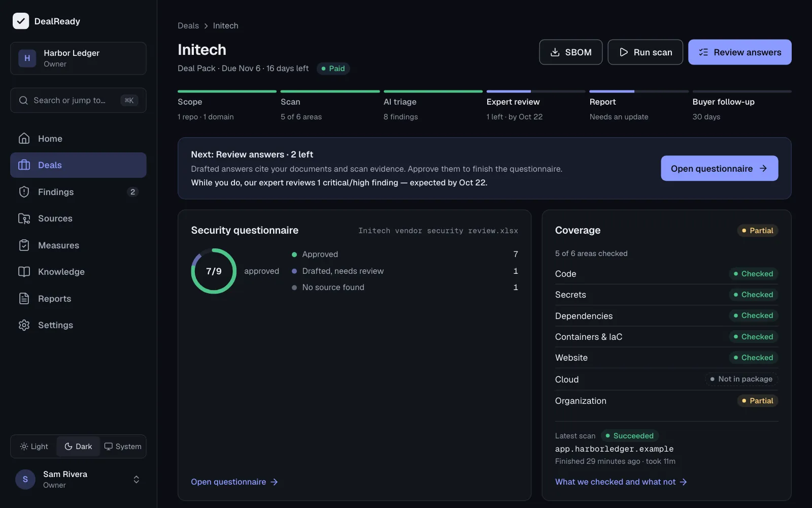This screenshot has width=812, height=508.
Task: Open the Measures clipboard icon
Action: (24, 245)
